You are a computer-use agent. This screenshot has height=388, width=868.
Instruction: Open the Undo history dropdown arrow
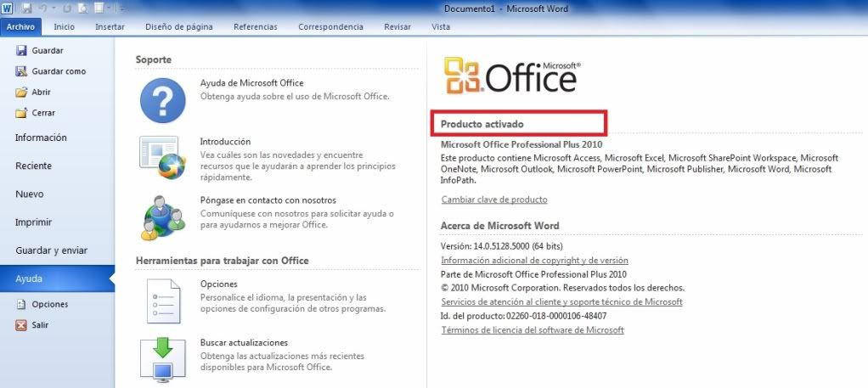[x=54, y=8]
